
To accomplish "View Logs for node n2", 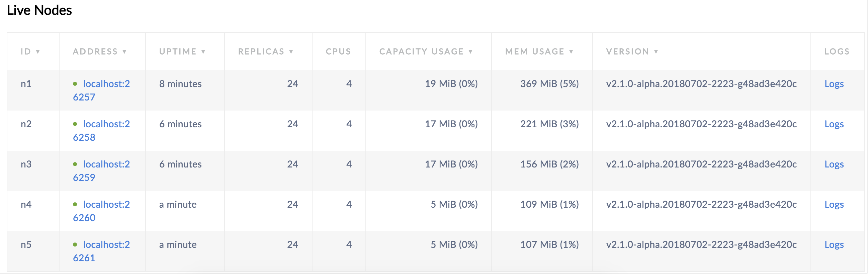I will [834, 124].
